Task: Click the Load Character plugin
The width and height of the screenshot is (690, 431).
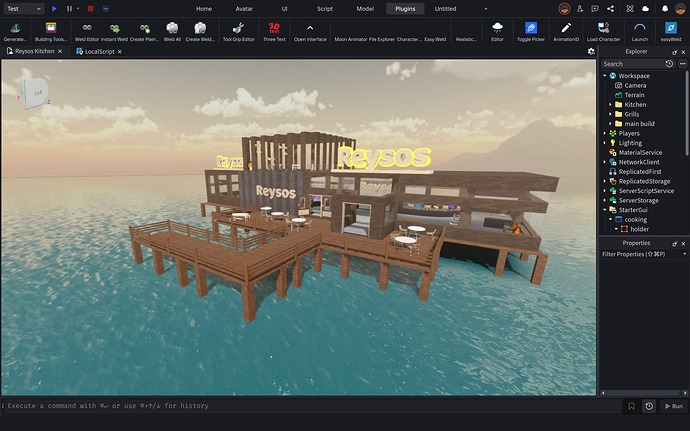Action: [x=603, y=32]
